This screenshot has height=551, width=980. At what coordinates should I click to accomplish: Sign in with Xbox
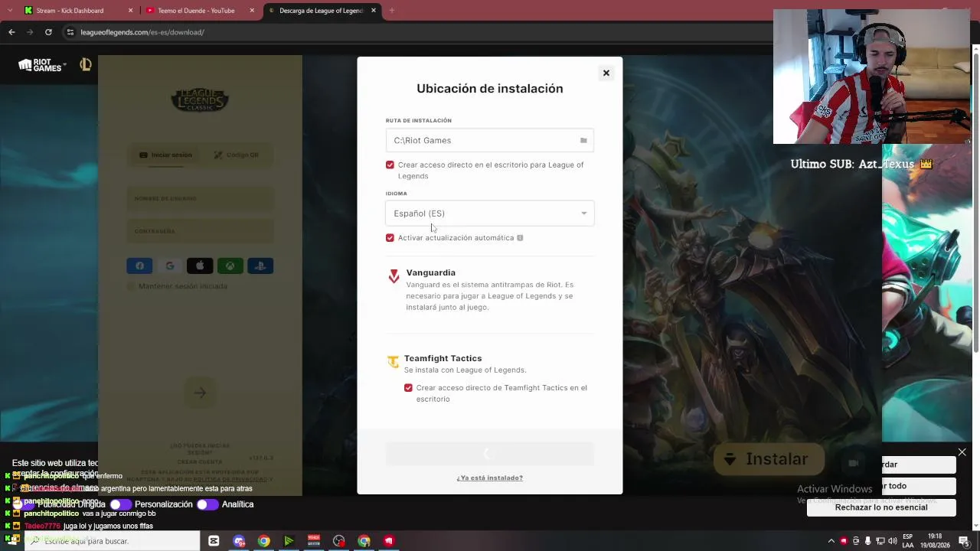pyautogui.click(x=230, y=266)
